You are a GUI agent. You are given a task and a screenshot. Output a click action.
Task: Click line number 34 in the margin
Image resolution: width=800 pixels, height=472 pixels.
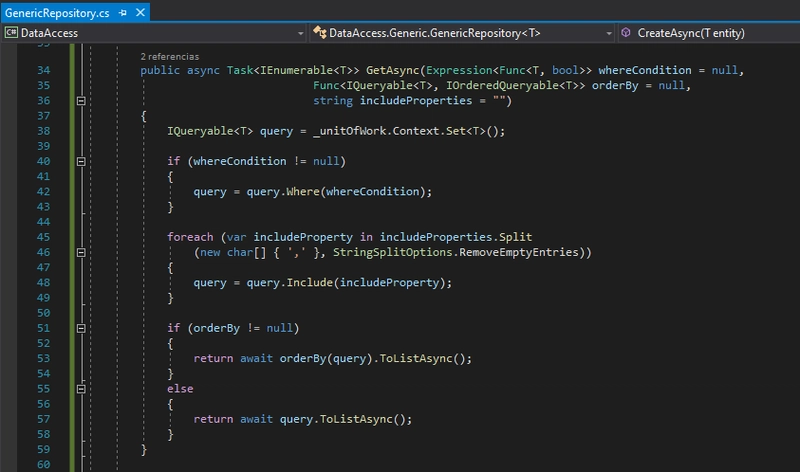click(43, 70)
